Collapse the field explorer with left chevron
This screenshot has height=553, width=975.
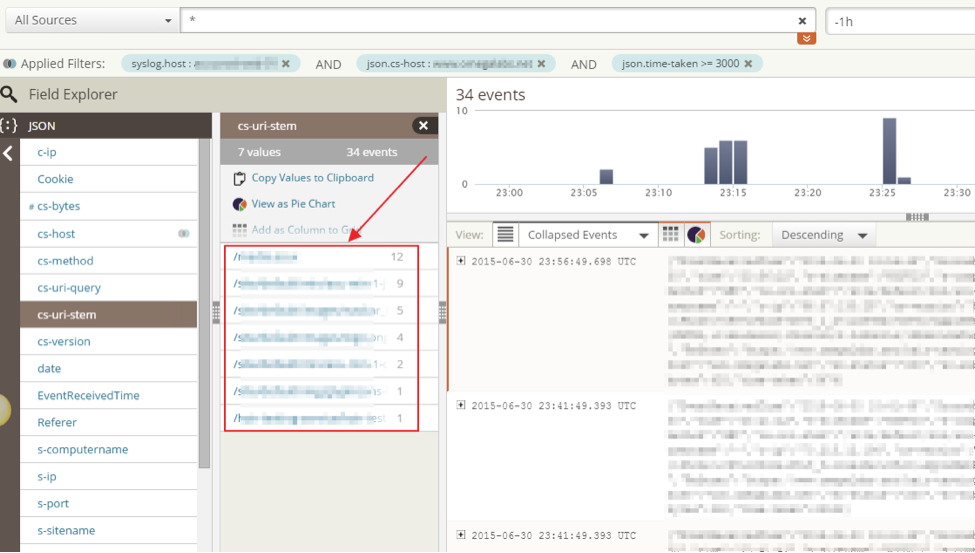click(x=9, y=154)
